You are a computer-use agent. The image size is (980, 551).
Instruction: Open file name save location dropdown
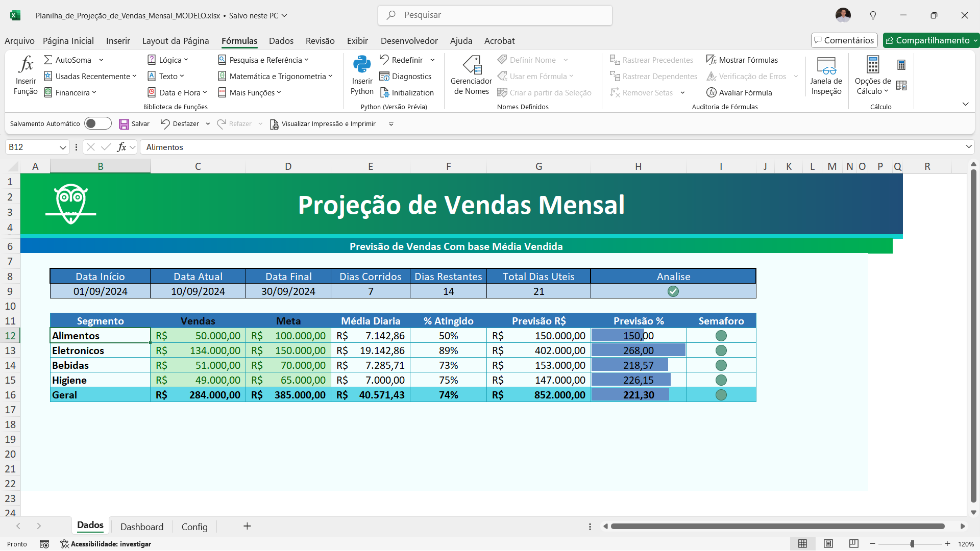pyautogui.click(x=284, y=15)
